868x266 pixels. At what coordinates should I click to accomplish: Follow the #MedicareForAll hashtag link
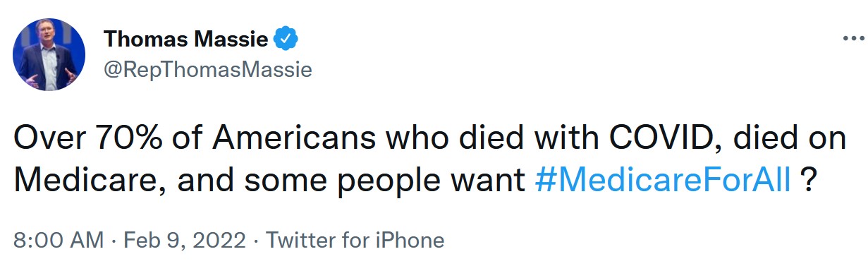coord(664,180)
